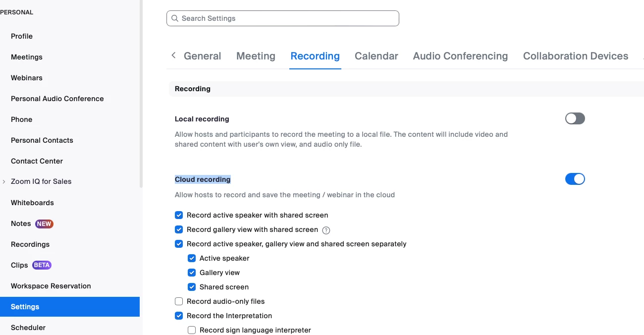Open Personal Audio Conference page
The image size is (644, 335).
click(x=57, y=99)
